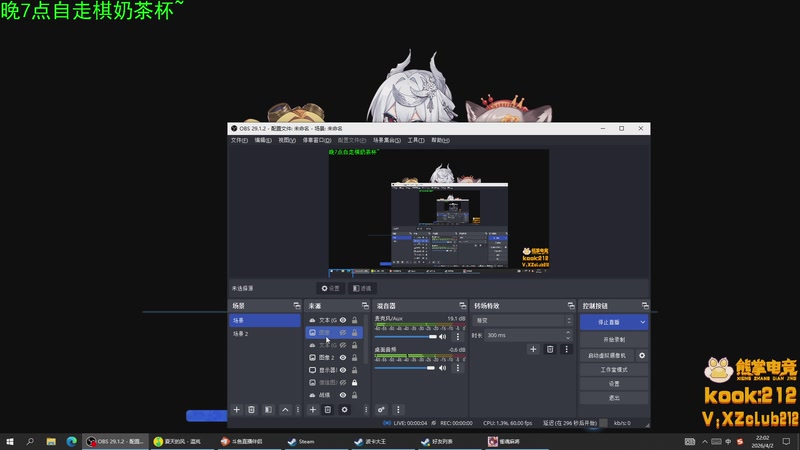Float the 转场特效 dock panel icon
The height and width of the screenshot is (450, 800).
(x=570, y=306)
